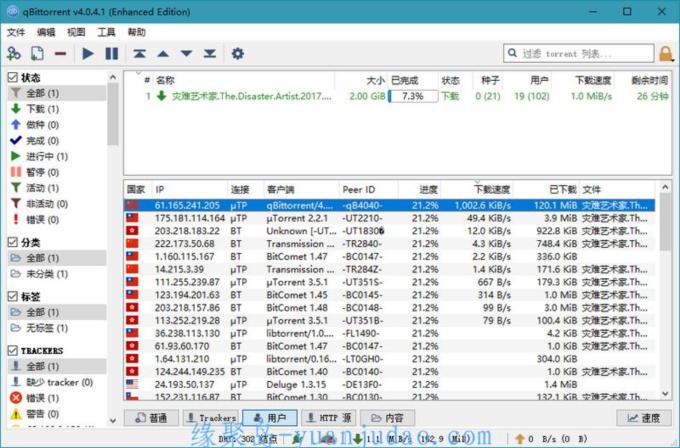Select 未分类 (1) category filter
This screenshot has width=680, height=448.
coord(57,274)
